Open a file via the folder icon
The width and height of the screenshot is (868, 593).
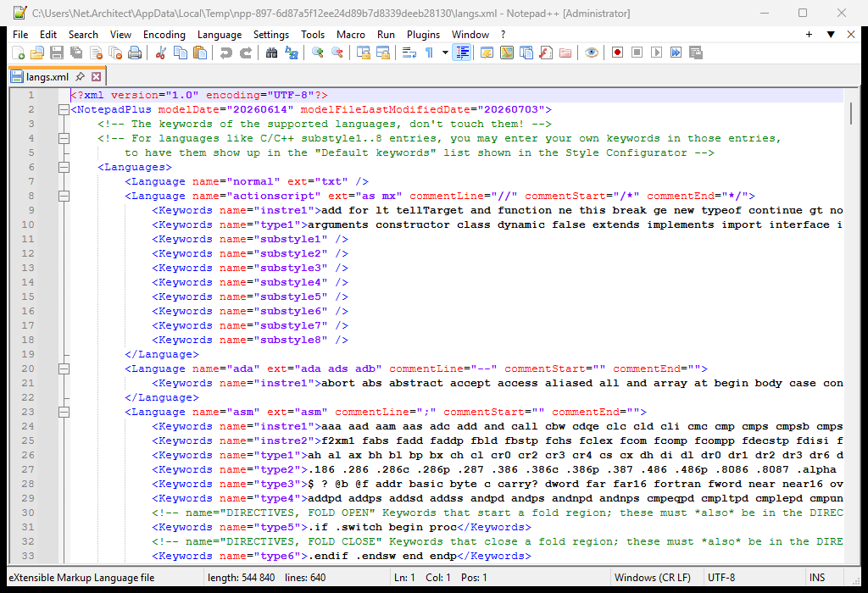coord(37,53)
